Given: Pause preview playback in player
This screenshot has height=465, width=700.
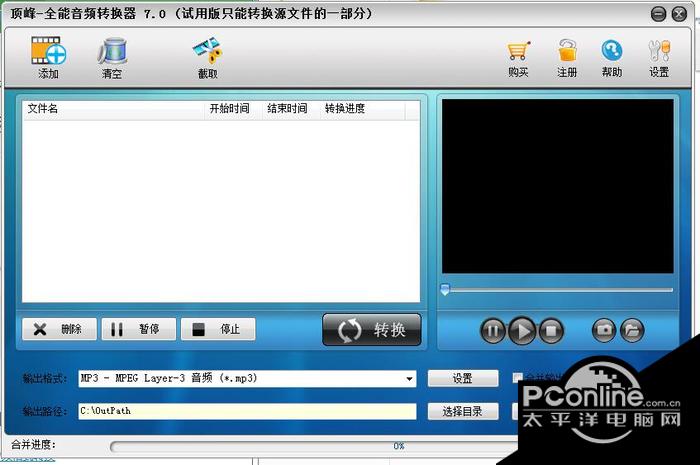Looking at the screenshot, I should [x=492, y=331].
